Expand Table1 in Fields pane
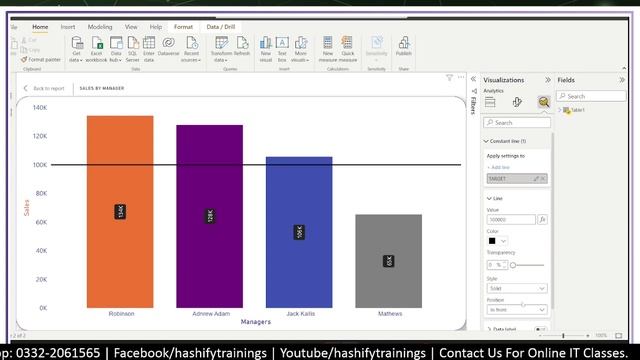Viewport: 640px width, 360px height. point(560,110)
